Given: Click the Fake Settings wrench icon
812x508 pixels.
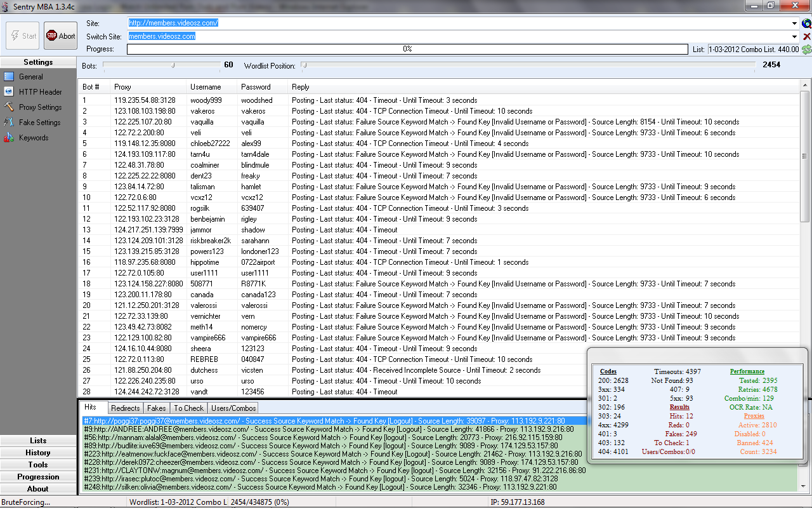Looking at the screenshot, I should (9, 123).
